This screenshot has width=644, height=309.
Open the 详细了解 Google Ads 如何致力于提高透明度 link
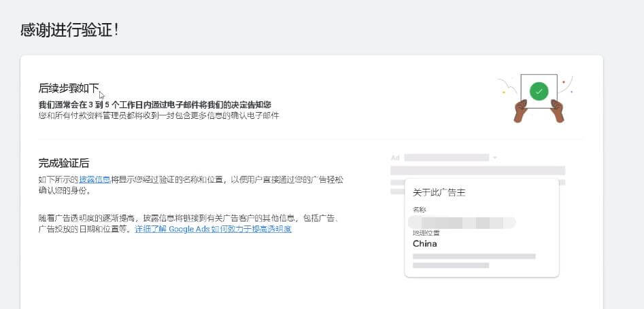pos(213,229)
